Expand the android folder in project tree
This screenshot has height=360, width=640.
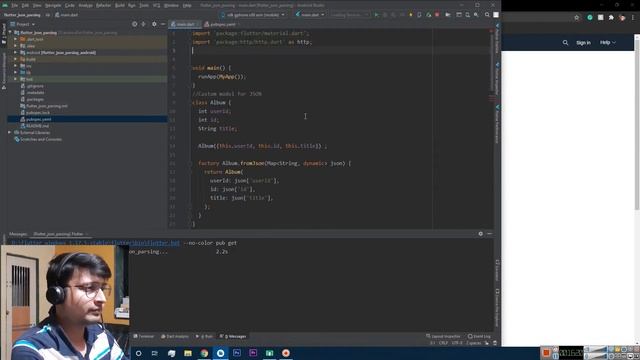coord(16,53)
